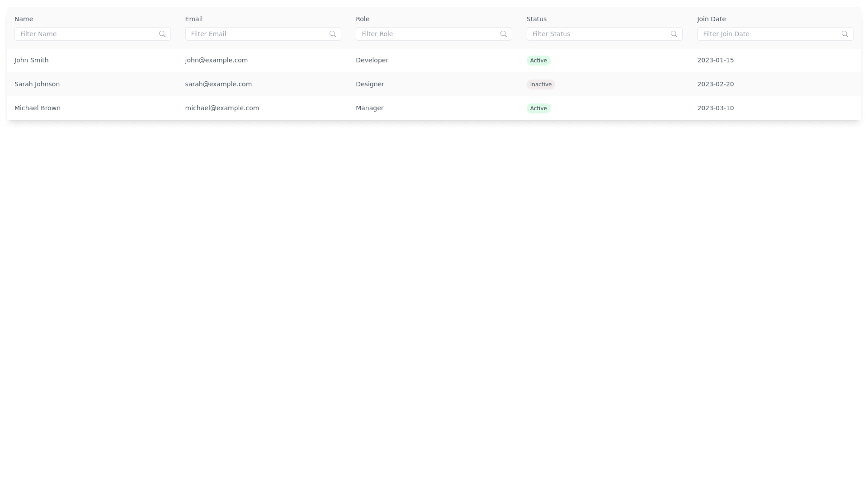868x488 pixels.
Task: Sort the table by Name column
Action: pyautogui.click(x=24, y=19)
